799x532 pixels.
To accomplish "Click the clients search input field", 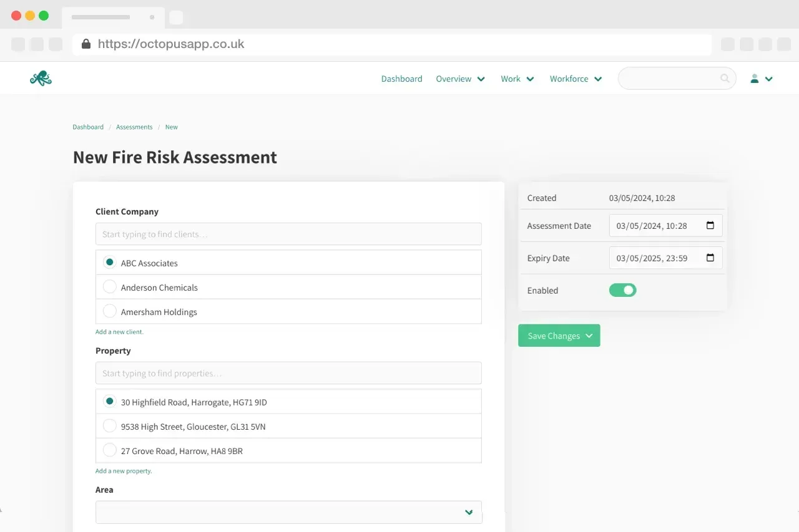I will click(x=288, y=234).
